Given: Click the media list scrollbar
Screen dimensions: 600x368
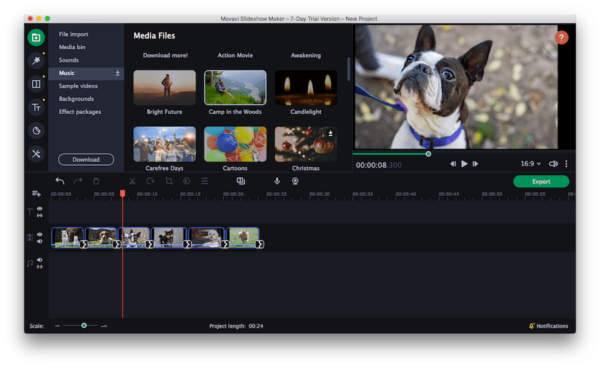Looking at the screenshot, I should [348, 69].
